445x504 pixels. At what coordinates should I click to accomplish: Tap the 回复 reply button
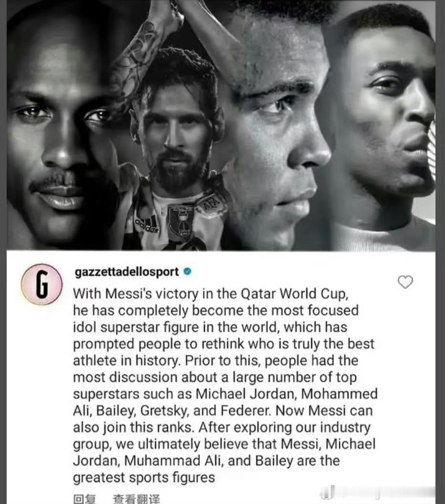(x=84, y=499)
